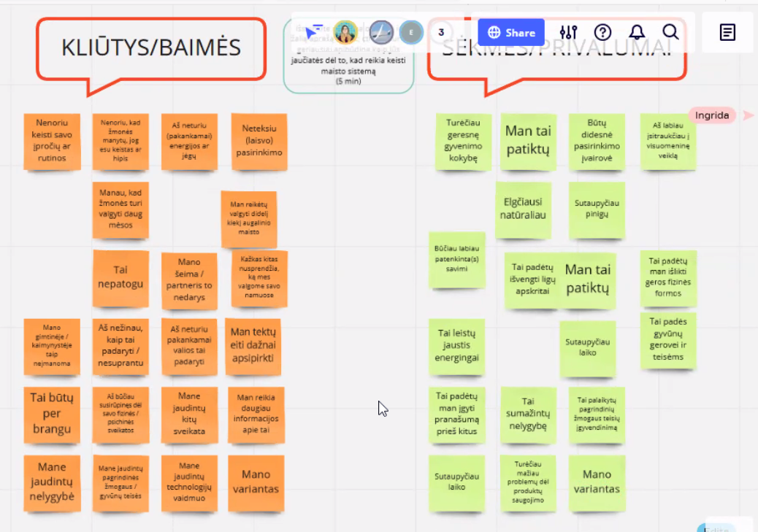Click 'Tai padėtų išvengti ligų apskritai' note
Image resolution: width=758 pixels, height=532 pixels.
(532, 280)
